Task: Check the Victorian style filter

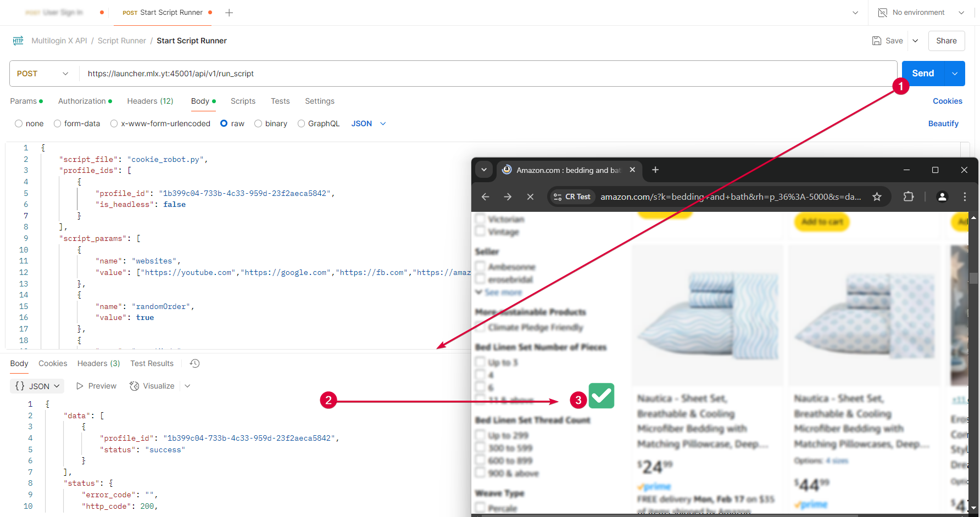Action: pyautogui.click(x=481, y=218)
